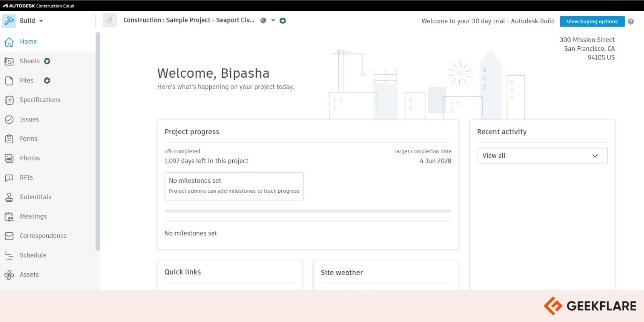The image size is (644, 322).
Task: Click the Build hammer icon
Action: 9,21
